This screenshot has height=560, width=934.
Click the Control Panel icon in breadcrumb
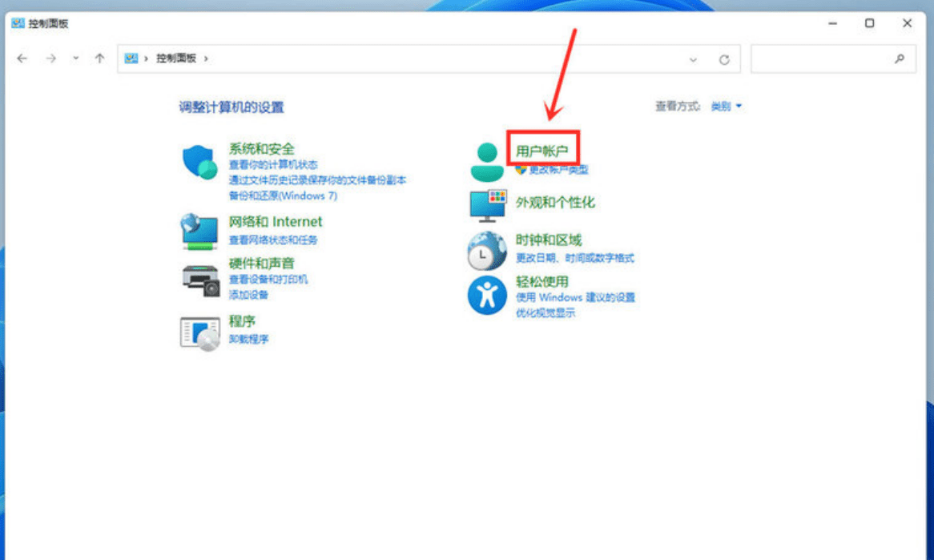tap(130, 58)
